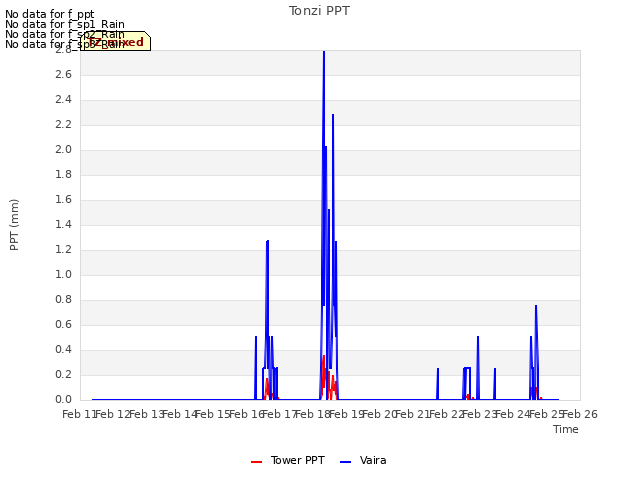Click the blue Vaira legend swatch
Image resolution: width=640 pixels, height=480 pixels.
click(x=345, y=462)
